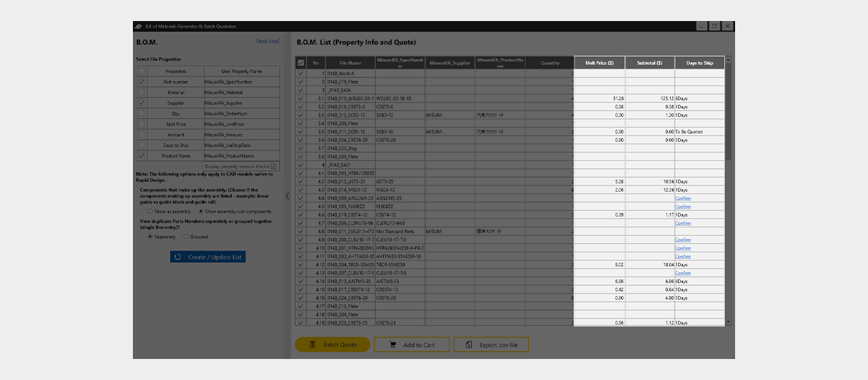Click the cart icon on Add to Cart

click(x=392, y=345)
